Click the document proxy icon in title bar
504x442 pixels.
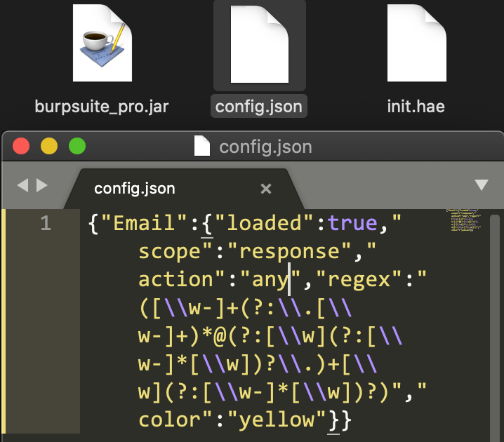click(x=202, y=147)
